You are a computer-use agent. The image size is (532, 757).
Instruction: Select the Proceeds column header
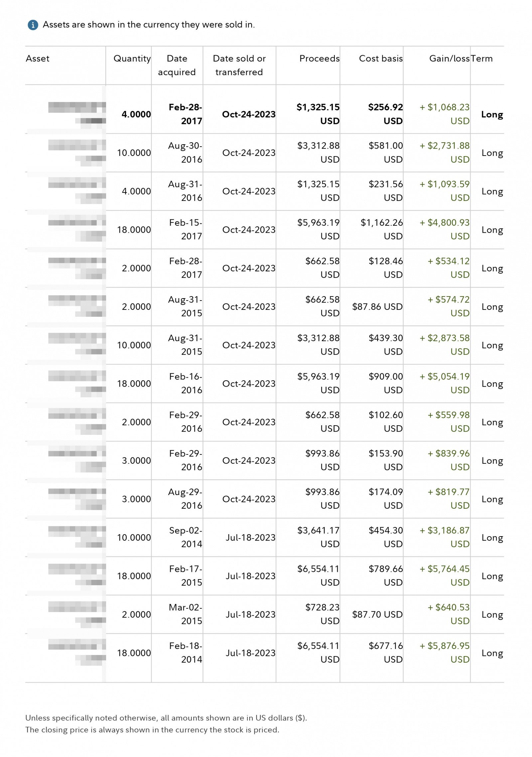point(319,59)
